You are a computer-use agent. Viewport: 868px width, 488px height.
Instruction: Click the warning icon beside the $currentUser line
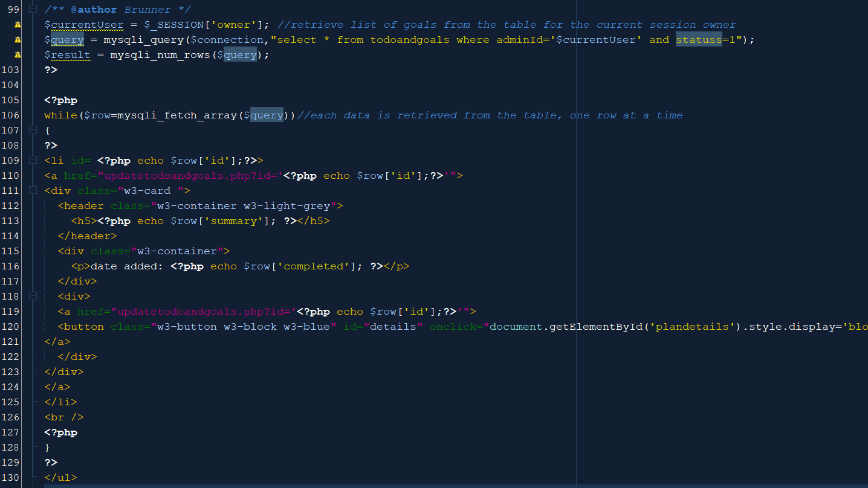tap(17, 25)
